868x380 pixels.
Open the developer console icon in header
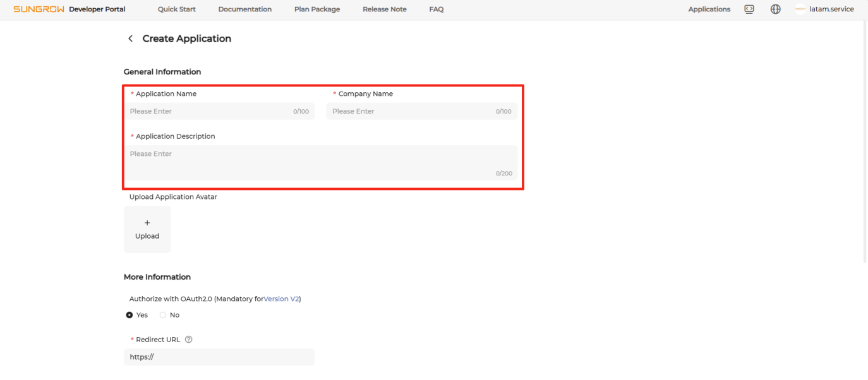pyautogui.click(x=749, y=9)
